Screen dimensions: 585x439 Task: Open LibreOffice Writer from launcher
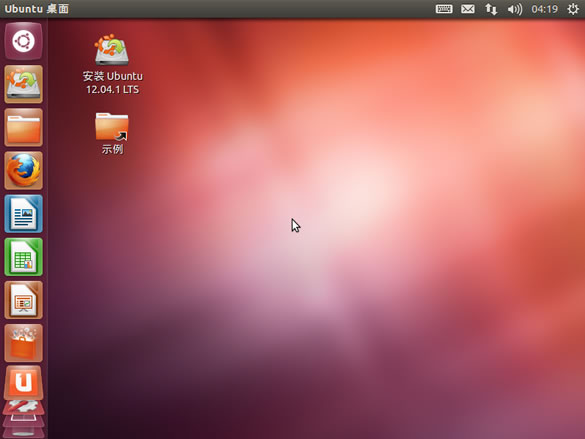point(24,214)
